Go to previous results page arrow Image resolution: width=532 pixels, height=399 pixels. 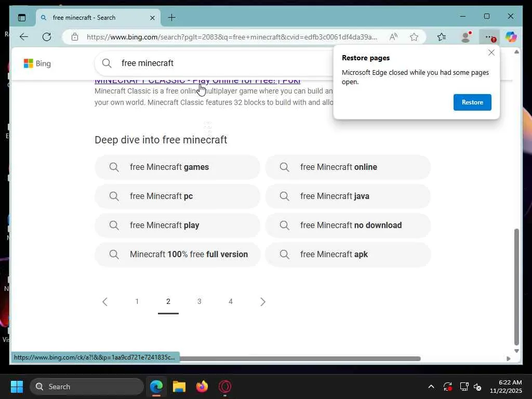pyautogui.click(x=105, y=302)
